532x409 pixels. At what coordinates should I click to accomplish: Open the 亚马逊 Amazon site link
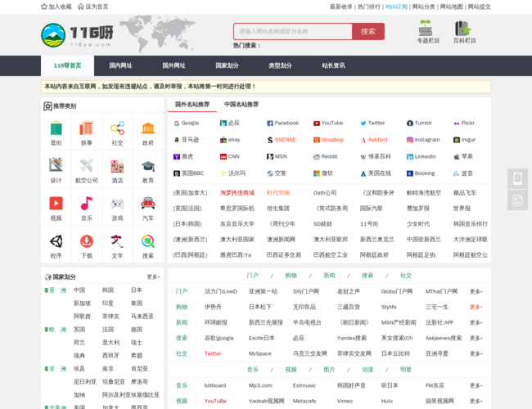click(x=187, y=140)
